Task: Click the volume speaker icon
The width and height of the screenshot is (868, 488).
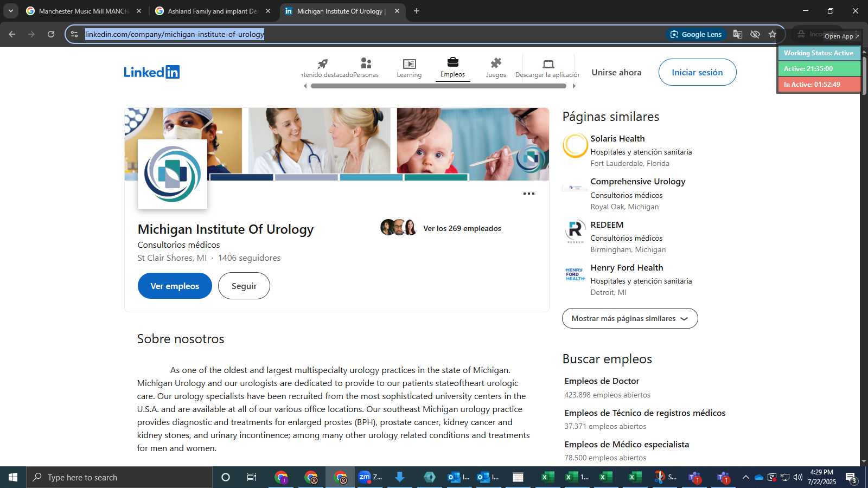Action: pyautogui.click(x=798, y=477)
